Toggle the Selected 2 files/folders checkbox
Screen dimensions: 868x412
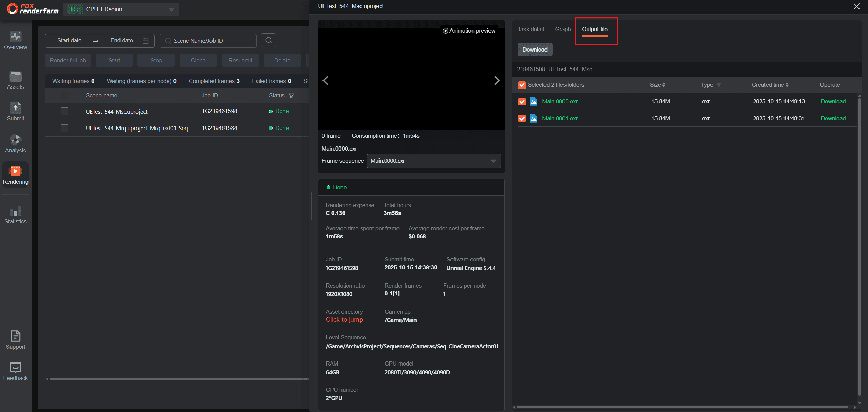[522, 85]
